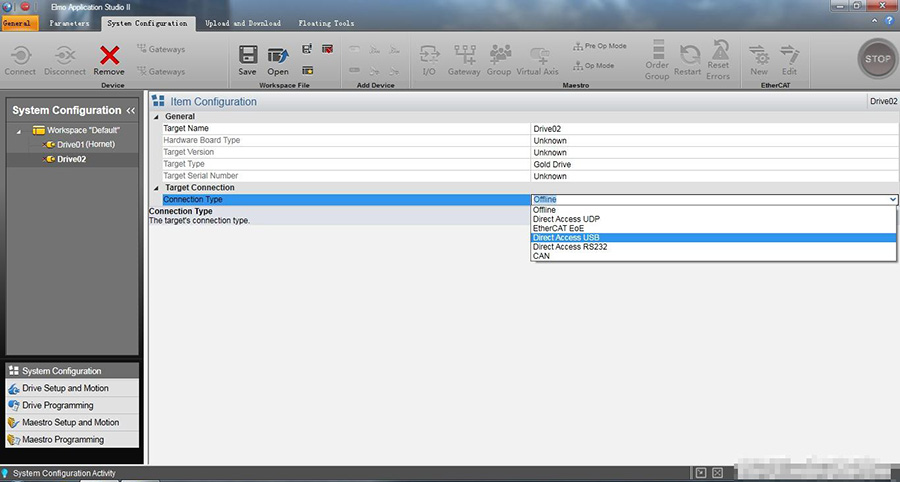900x482 pixels.
Task: Click the Restart icon in Maestro group
Action: click(x=689, y=58)
